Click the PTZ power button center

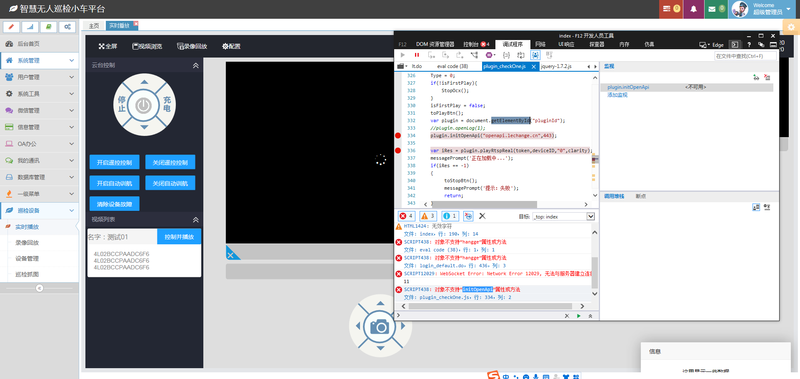pos(144,106)
